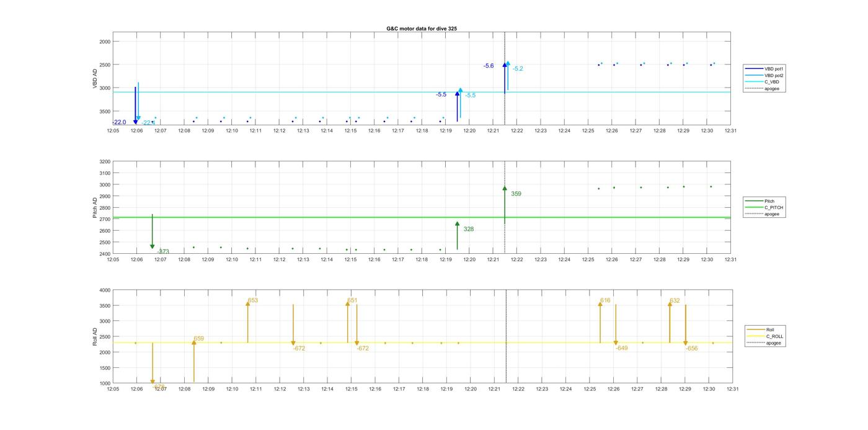Click the "-672" roll label near 12:15

(x=363, y=349)
